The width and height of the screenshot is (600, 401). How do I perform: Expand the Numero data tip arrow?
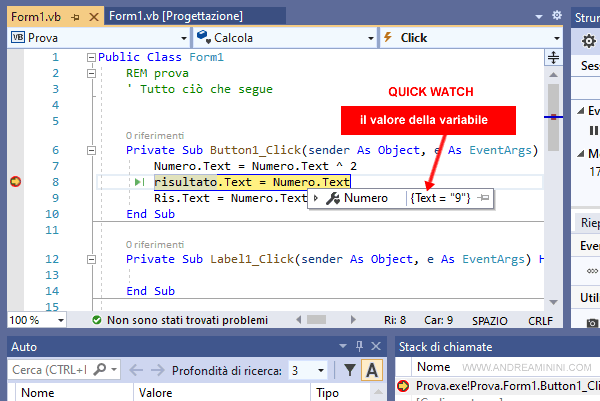pos(318,199)
